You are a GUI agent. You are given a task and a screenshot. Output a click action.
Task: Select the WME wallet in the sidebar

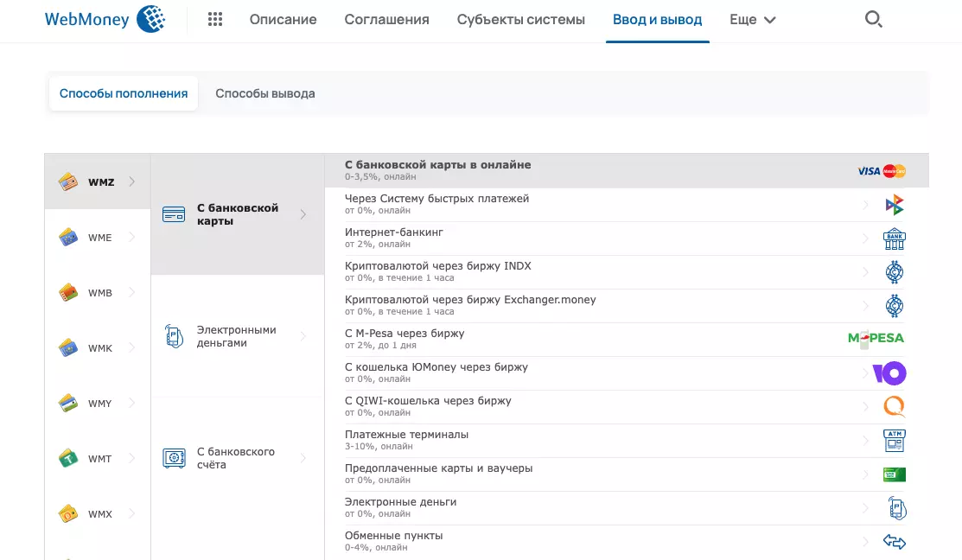(93, 237)
